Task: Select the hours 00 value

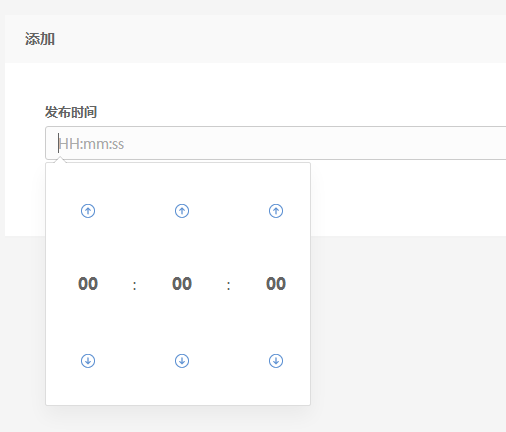Action: coord(88,284)
